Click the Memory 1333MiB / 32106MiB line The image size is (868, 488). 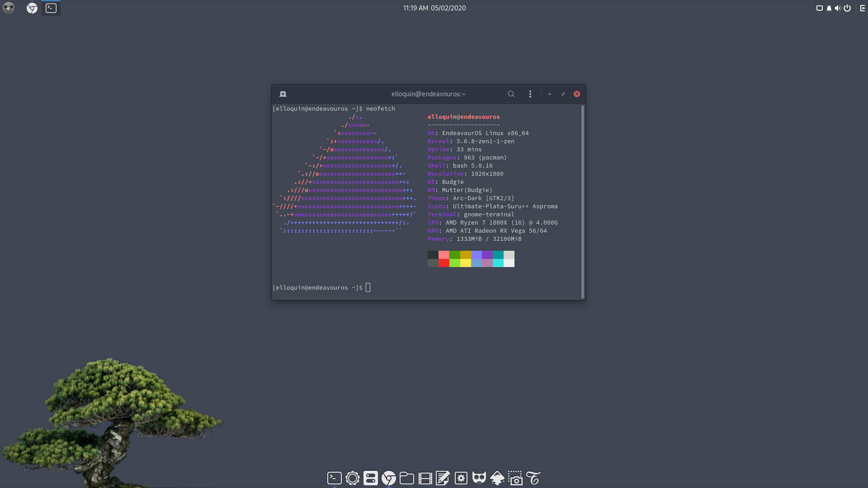(475, 239)
